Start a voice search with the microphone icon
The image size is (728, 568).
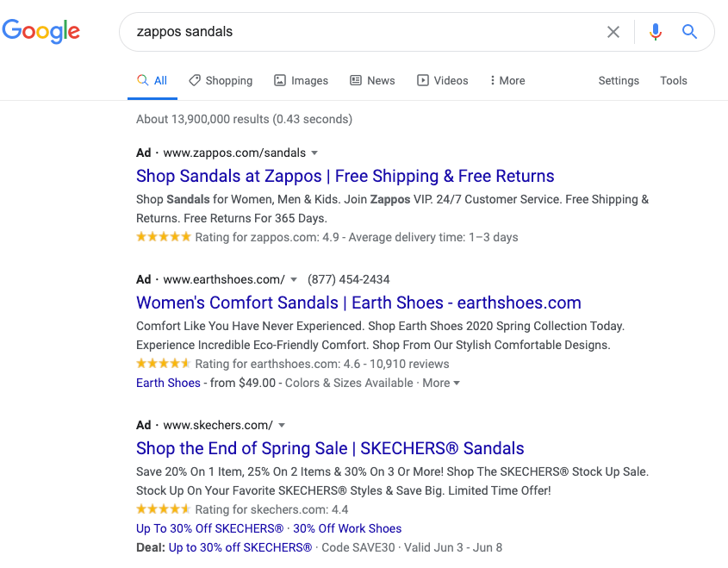pos(655,32)
